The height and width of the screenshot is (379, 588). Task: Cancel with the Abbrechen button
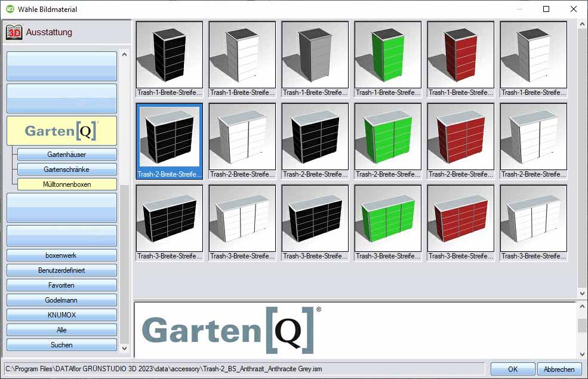click(x=559, y=369)
